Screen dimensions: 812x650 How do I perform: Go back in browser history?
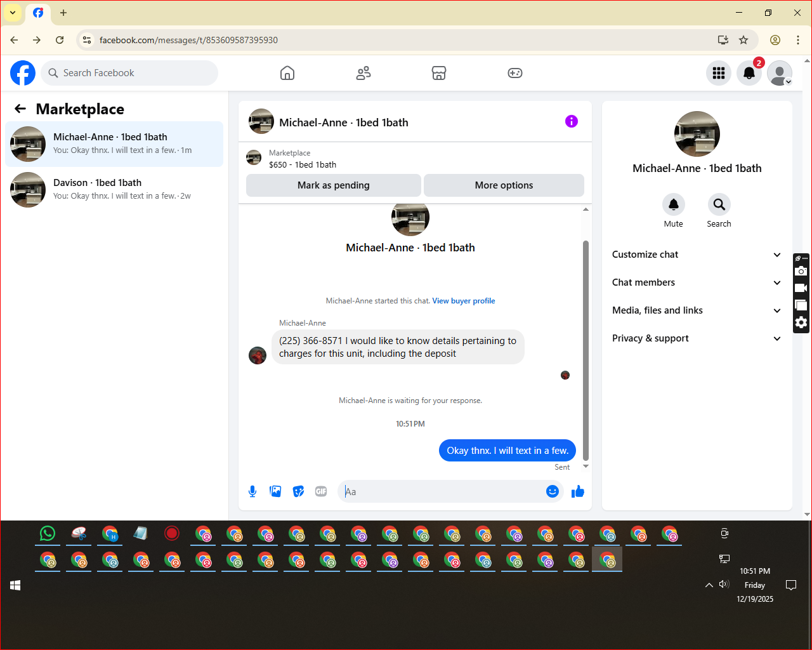(14, 40)
